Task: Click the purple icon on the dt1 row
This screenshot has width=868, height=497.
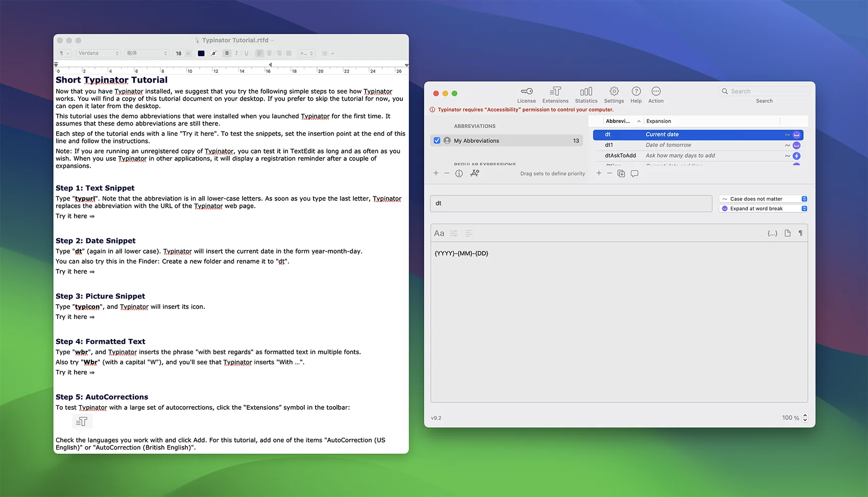Action: [x=797, y=145]
